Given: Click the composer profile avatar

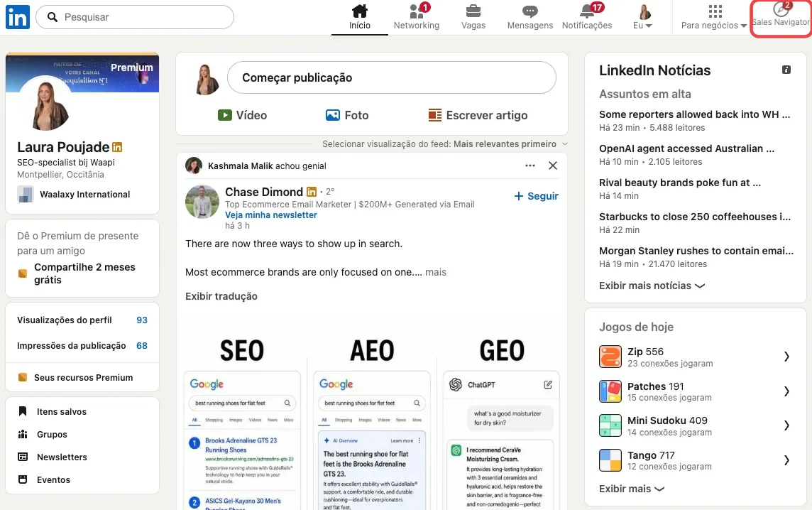Looking at the screenshot, I should click(x=207, y=79).
